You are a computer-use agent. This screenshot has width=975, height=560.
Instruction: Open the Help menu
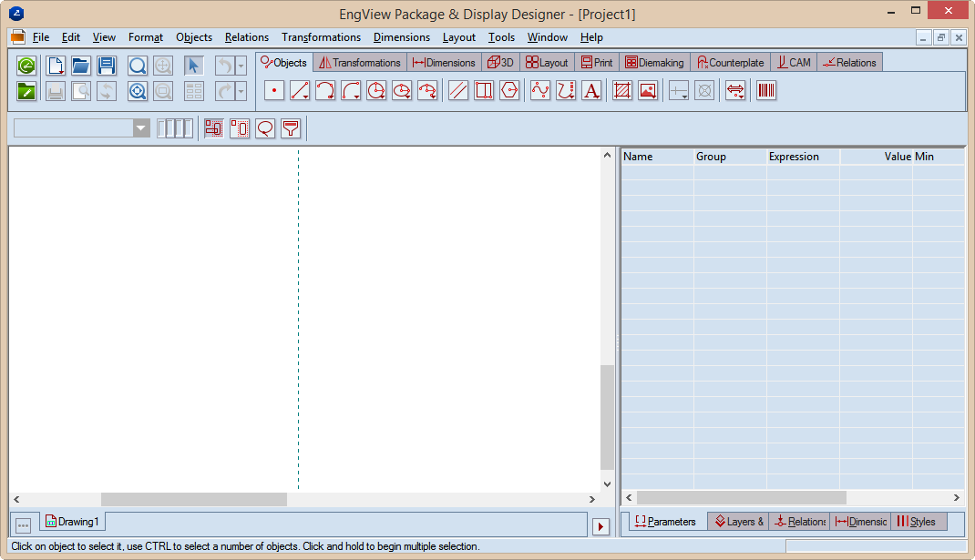click(591, 37)
